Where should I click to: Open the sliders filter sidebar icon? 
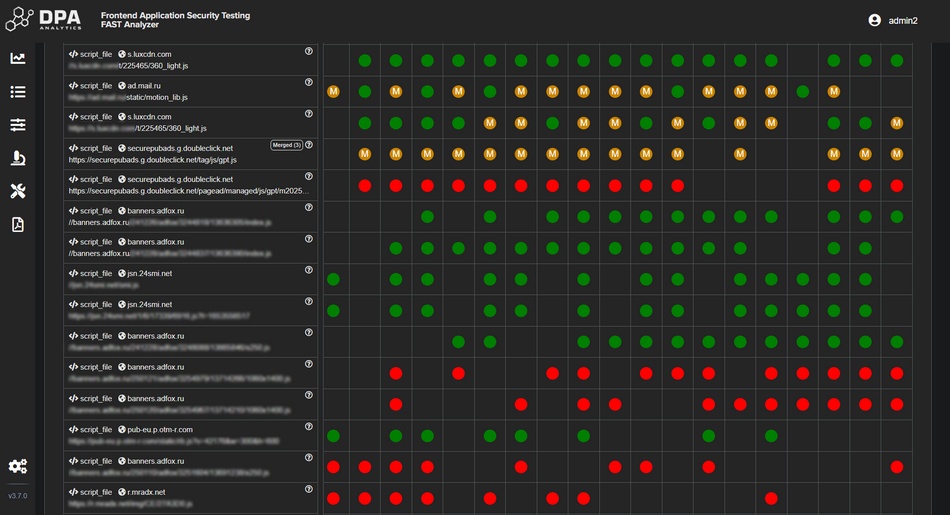(18, 125)
